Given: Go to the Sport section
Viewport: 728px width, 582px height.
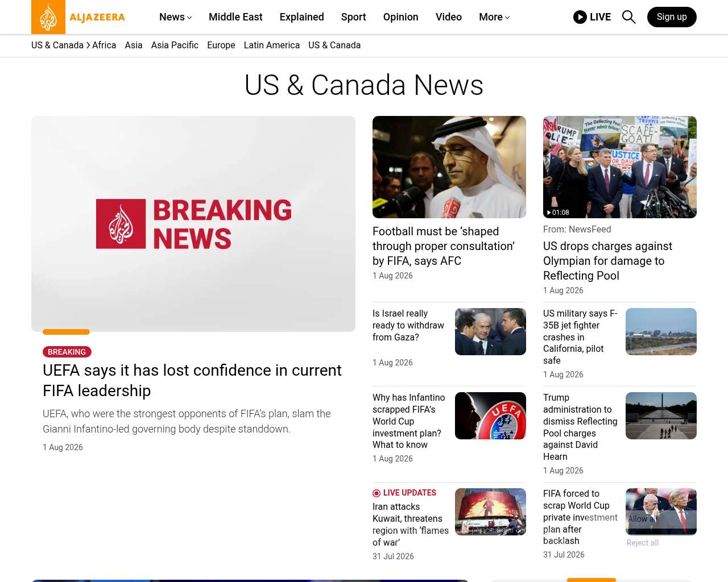Looking at the screenshot, I should (354, 17).
